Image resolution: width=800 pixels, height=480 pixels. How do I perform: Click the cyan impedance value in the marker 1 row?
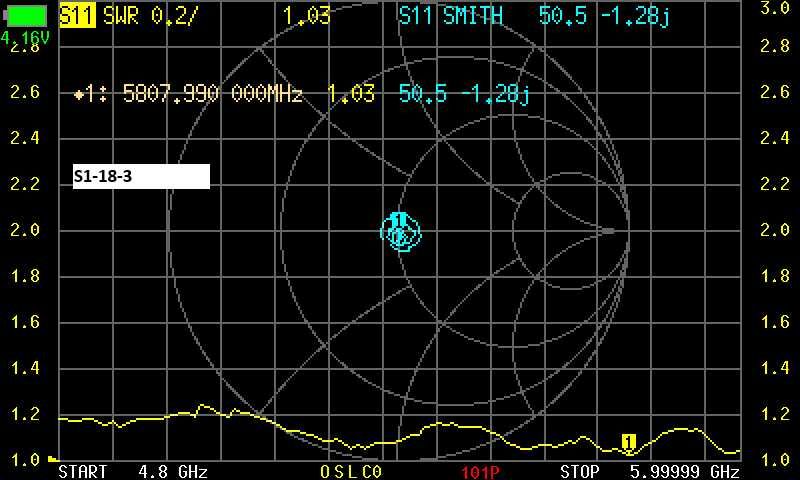(463, 94)
